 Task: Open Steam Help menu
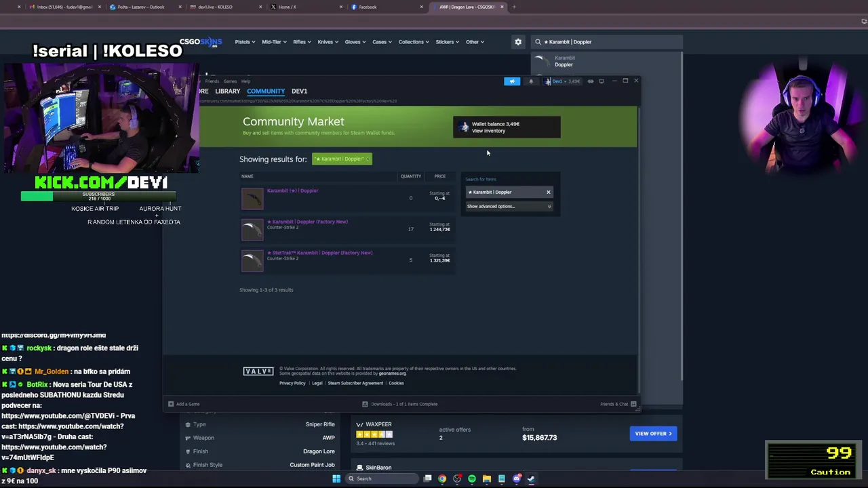246,81
